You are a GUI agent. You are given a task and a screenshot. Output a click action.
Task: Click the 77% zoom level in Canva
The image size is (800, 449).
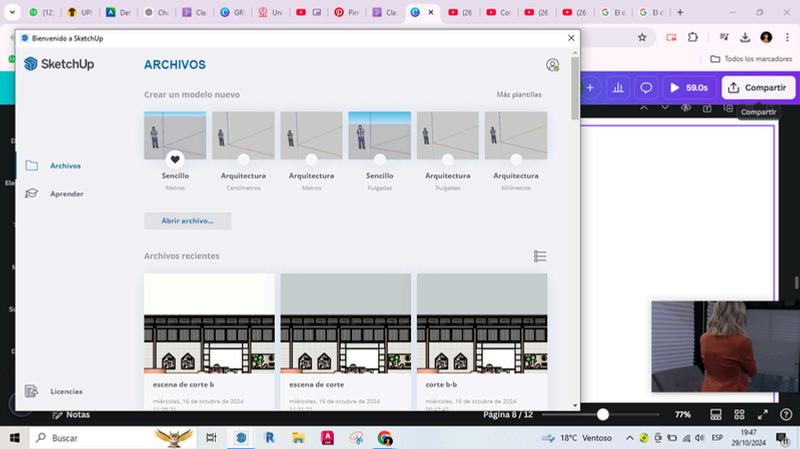click(x=683, y=415)
